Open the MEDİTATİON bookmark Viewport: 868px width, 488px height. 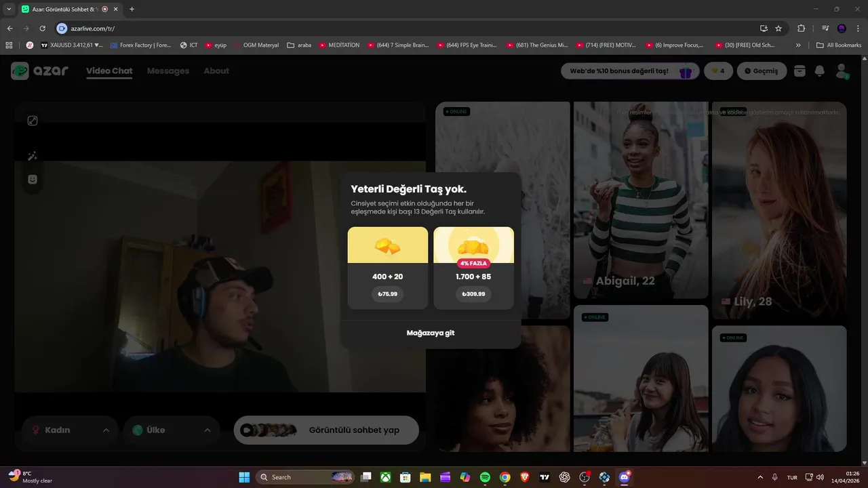coord(338,45)
